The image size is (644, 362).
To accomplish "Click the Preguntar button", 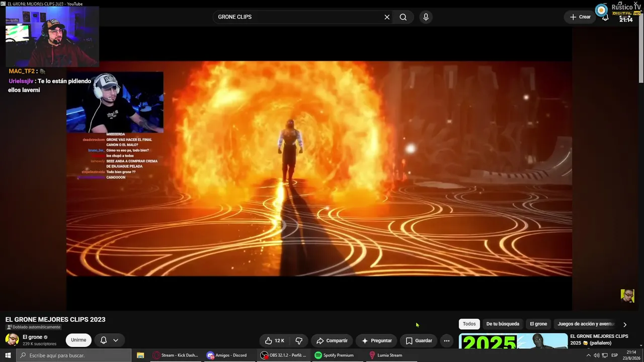I will 376,341.
